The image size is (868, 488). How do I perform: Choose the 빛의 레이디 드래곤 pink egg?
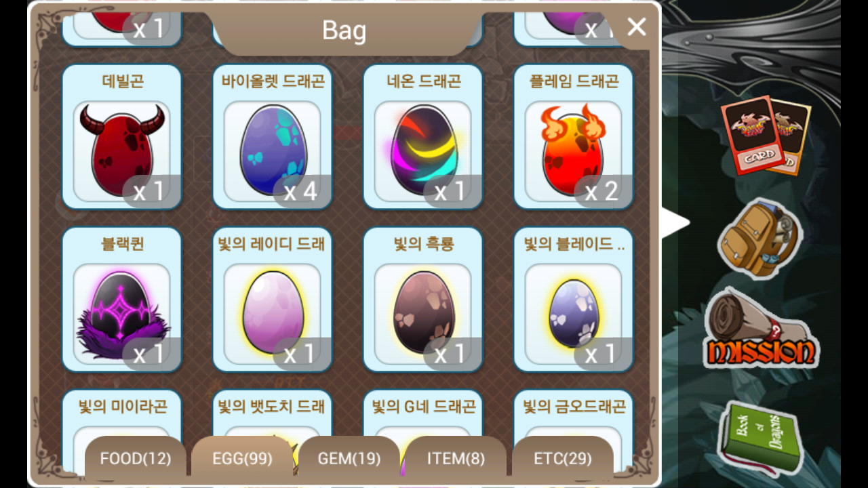coord(273,299)
